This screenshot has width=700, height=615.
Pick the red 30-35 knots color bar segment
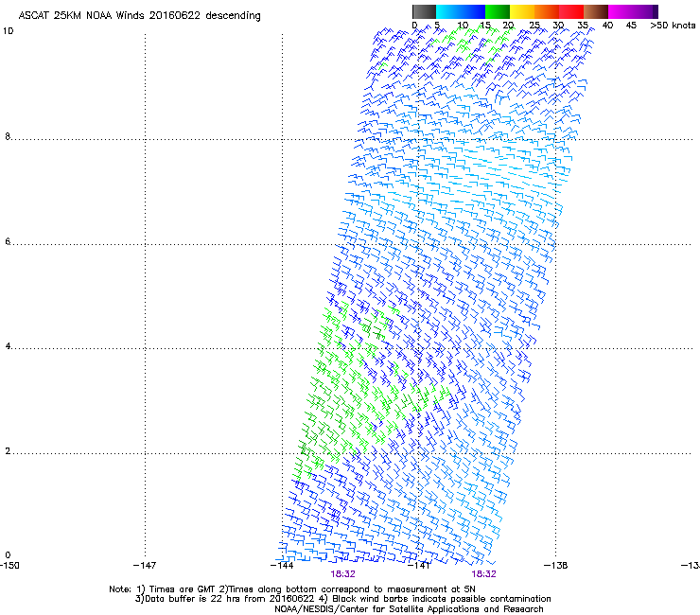pos(571,11)
